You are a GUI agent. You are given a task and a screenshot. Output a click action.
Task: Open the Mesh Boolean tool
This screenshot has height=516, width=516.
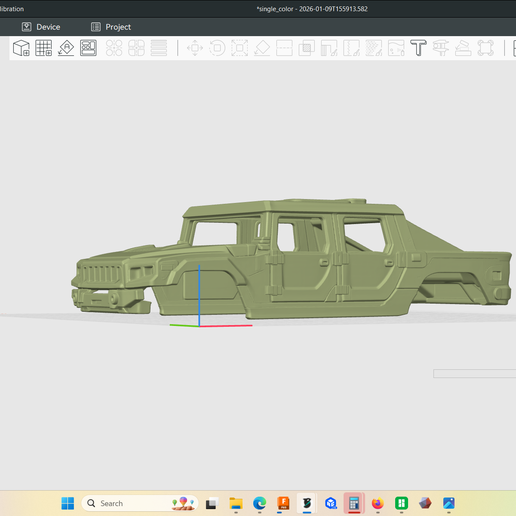[x=307, y=48]
